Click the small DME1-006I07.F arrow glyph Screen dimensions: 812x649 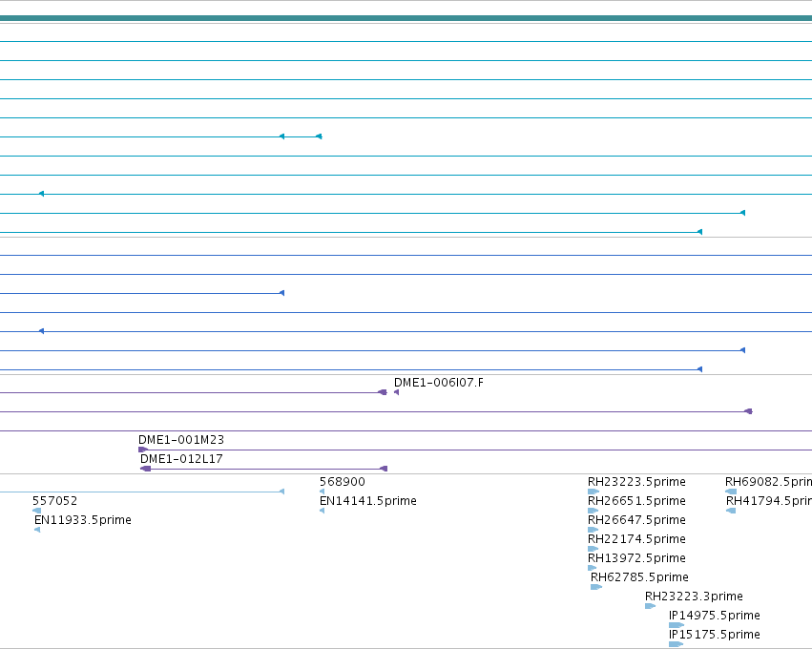[397, 392]
